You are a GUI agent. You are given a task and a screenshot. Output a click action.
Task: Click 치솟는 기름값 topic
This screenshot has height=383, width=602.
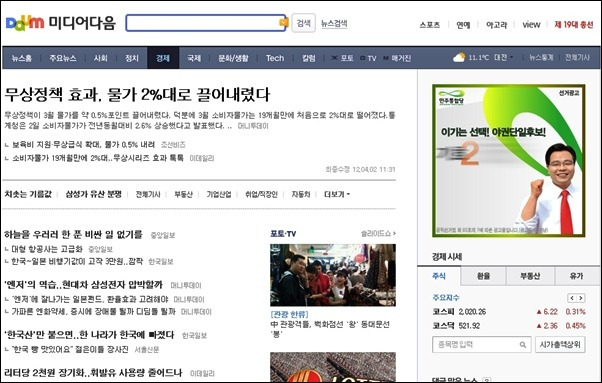28,194
